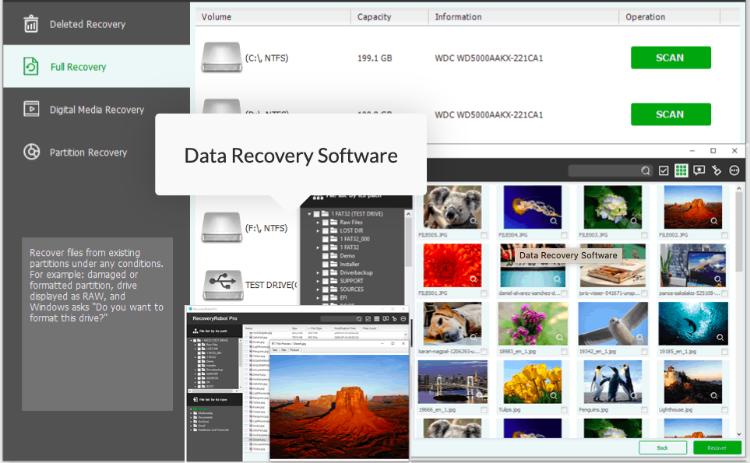Click SCAN for the second WDC drive
This screenshot has height=463, width=750.
coord(671,114)
